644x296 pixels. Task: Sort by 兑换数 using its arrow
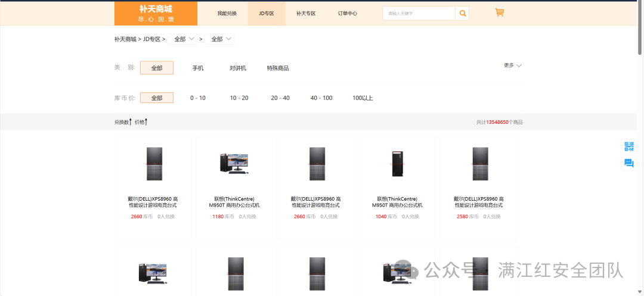point(131,121)
